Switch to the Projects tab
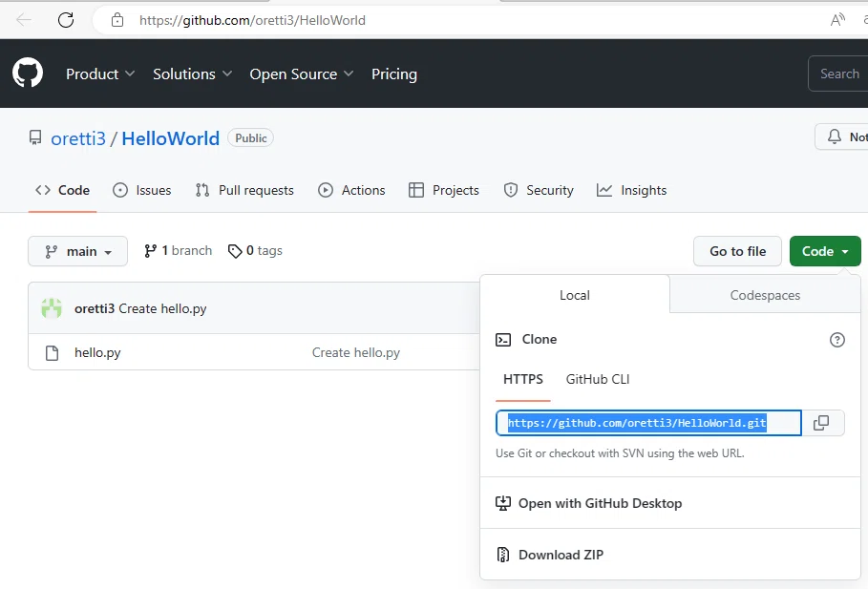This screenshot has width=868, height=589. click(x=443, y=190)
